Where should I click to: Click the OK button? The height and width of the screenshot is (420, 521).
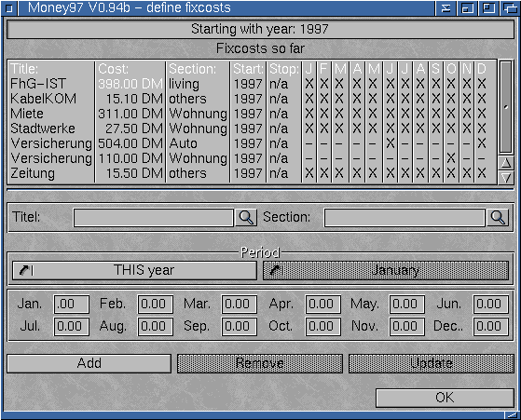445,398
